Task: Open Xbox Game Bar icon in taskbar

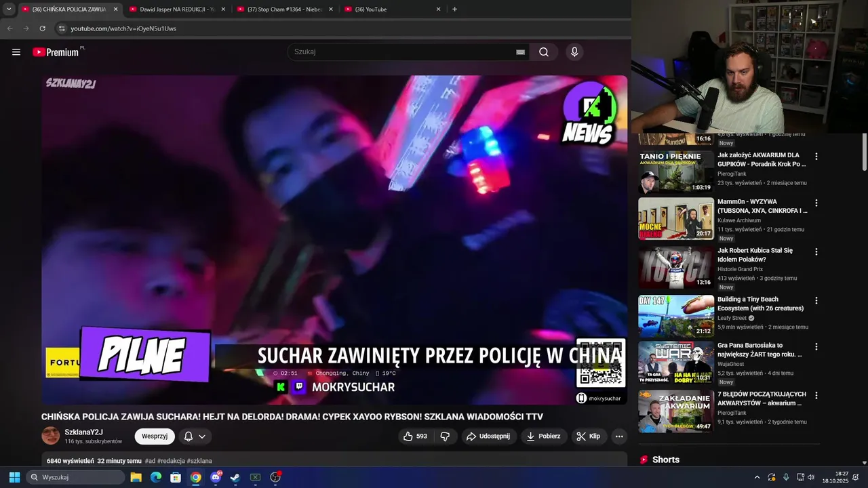Action: [255, 477]
